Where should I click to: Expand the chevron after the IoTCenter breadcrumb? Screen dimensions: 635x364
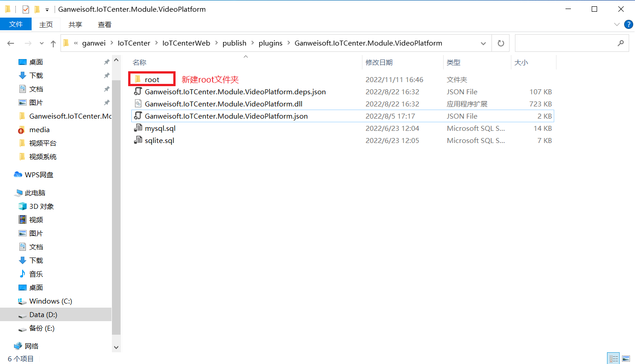(x=156, y=43)
